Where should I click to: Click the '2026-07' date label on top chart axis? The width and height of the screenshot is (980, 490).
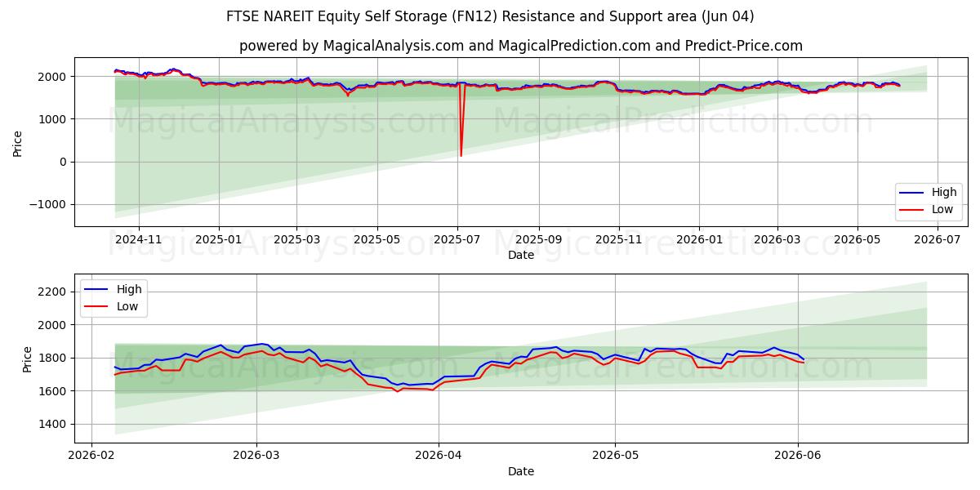pos(937,240)
